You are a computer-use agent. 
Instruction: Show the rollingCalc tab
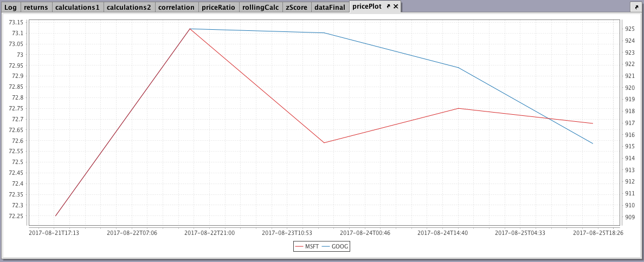(x=260, y=8)
